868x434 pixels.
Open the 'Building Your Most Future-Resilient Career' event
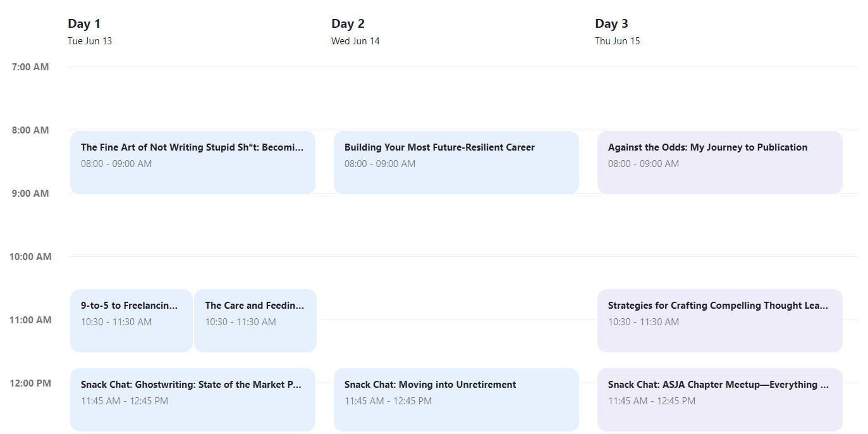coord(456,162)
